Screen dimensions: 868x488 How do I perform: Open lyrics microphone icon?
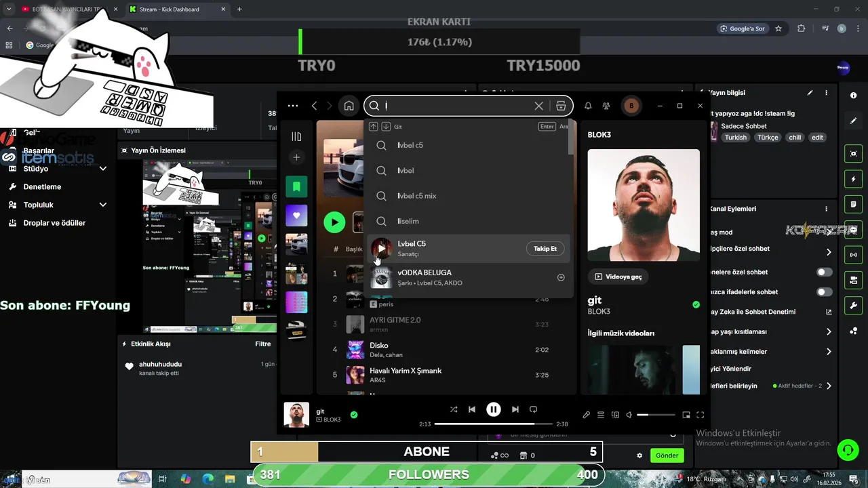tap(587, 415)
